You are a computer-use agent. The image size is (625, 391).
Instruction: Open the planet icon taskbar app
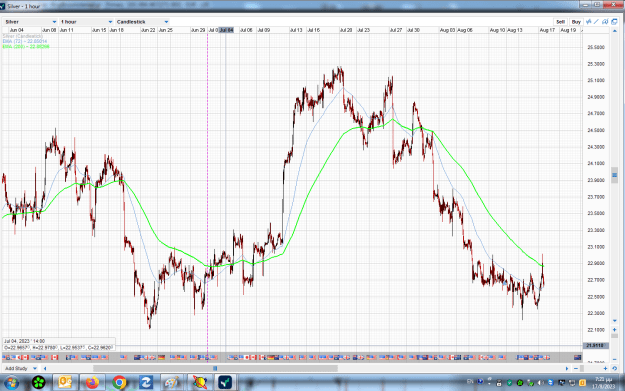[199, 383]
